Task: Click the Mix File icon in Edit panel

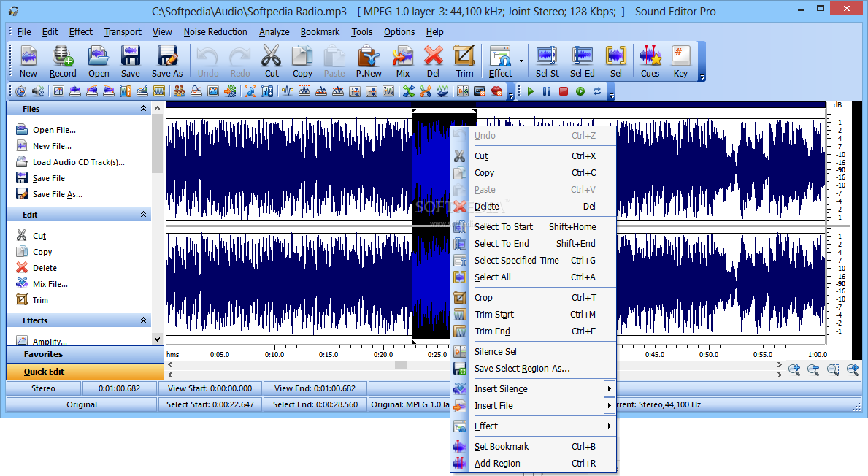Action: point(22,283)
